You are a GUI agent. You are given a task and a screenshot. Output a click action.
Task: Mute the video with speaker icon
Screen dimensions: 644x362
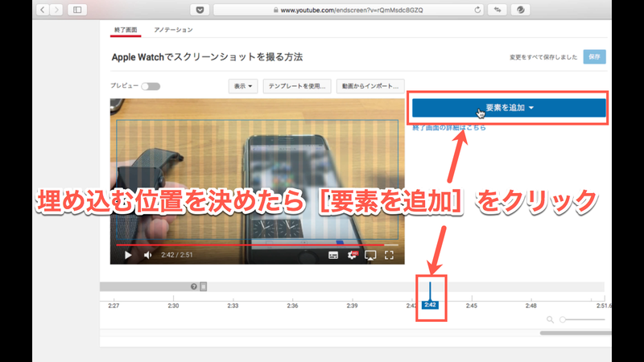pyautogui.click(x=148, y=255)
